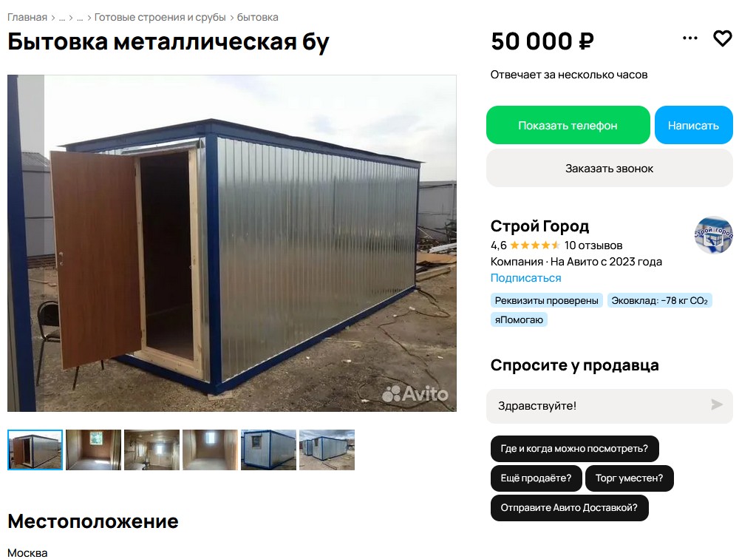Expand first collapsed breadcrumb ellipsis
The width and height of the screenshot is (756, 559).
62,17
